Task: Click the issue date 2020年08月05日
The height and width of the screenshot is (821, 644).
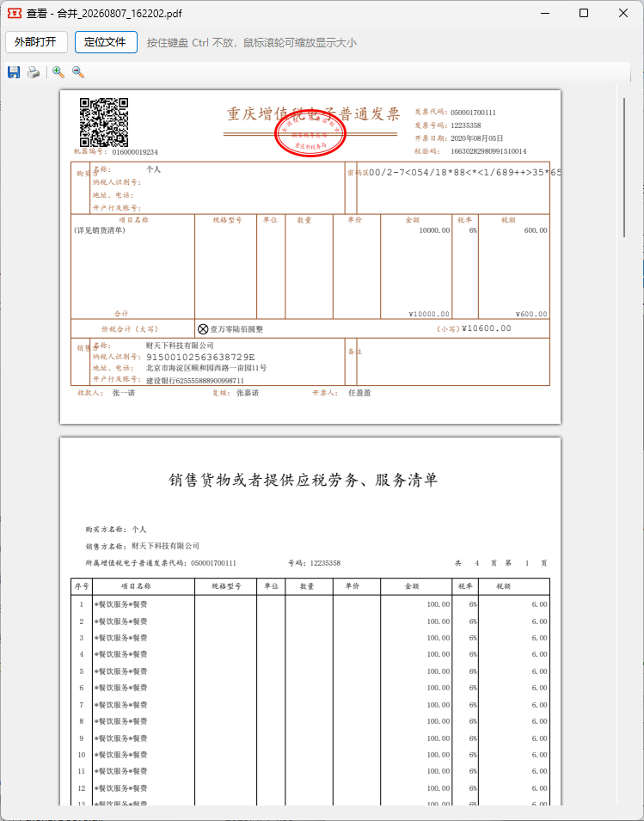Action: click(x=477, y=138)
